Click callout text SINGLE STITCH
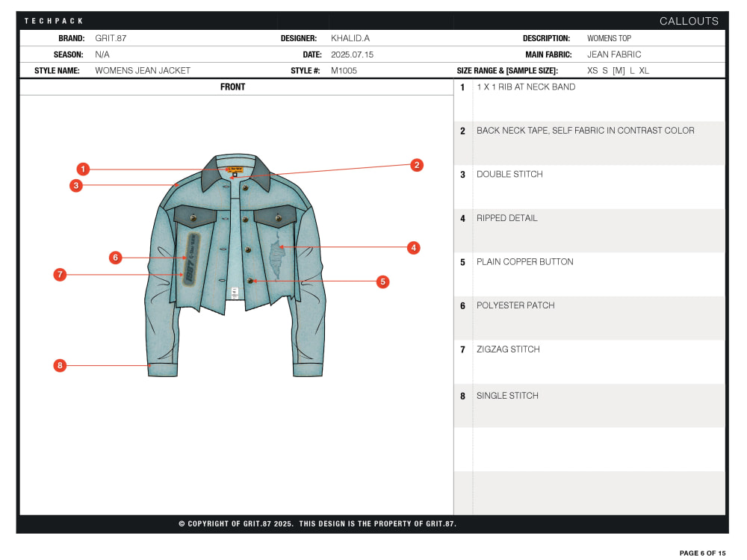 click(507, 396)
